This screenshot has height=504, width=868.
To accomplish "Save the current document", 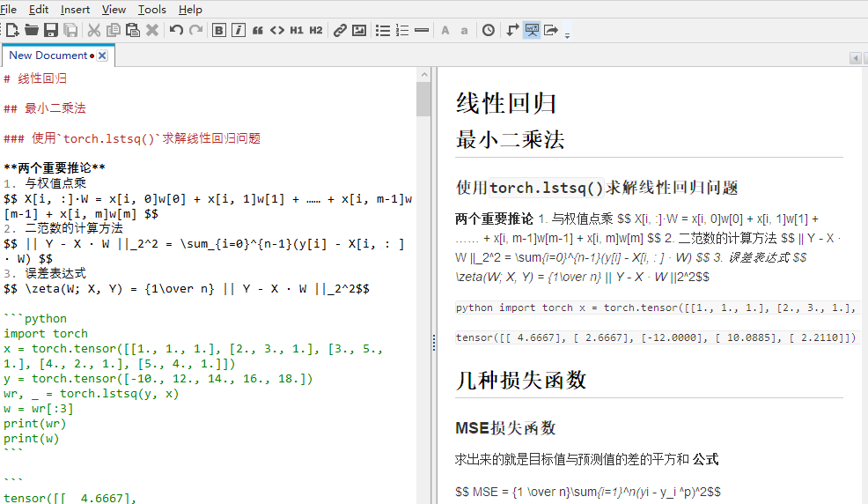I will coord(51,30).
